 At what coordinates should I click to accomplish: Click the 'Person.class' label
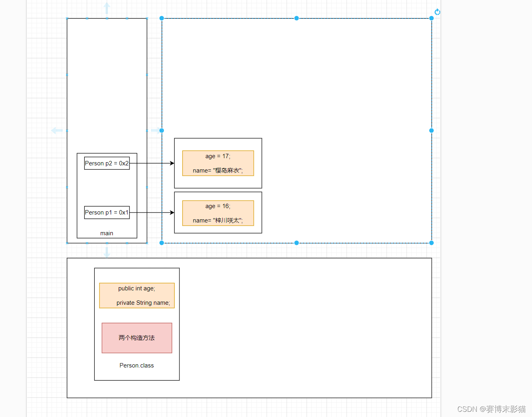137,365
